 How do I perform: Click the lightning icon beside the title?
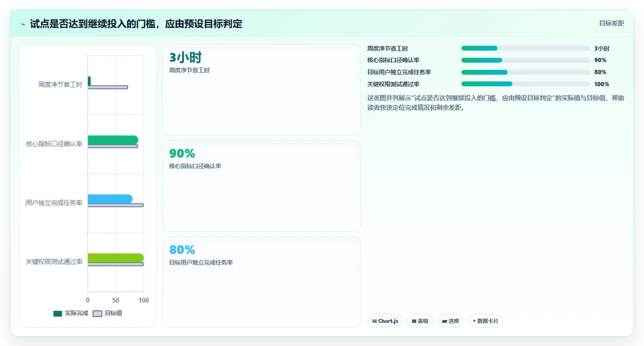[x=23, y=24]
